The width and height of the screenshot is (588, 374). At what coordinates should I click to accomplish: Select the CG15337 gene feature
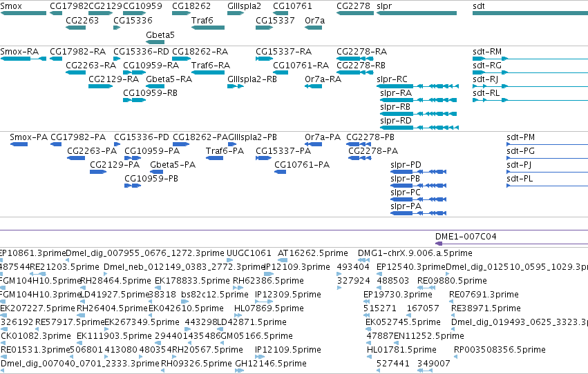coord(264,28)
